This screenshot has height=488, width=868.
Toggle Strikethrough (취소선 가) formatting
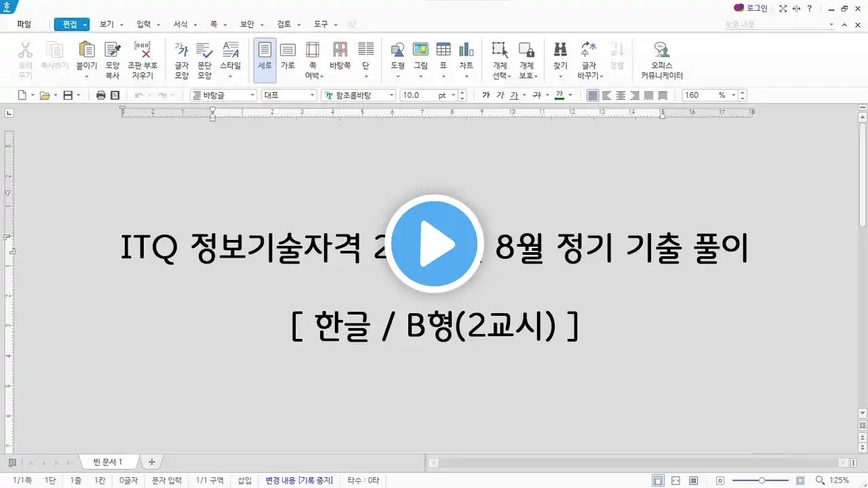coord(536,96)
